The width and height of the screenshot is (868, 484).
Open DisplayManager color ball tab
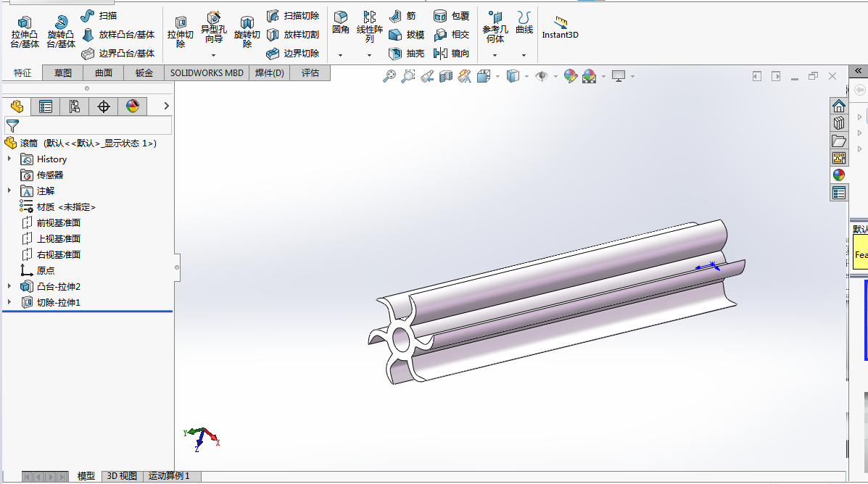132,107
